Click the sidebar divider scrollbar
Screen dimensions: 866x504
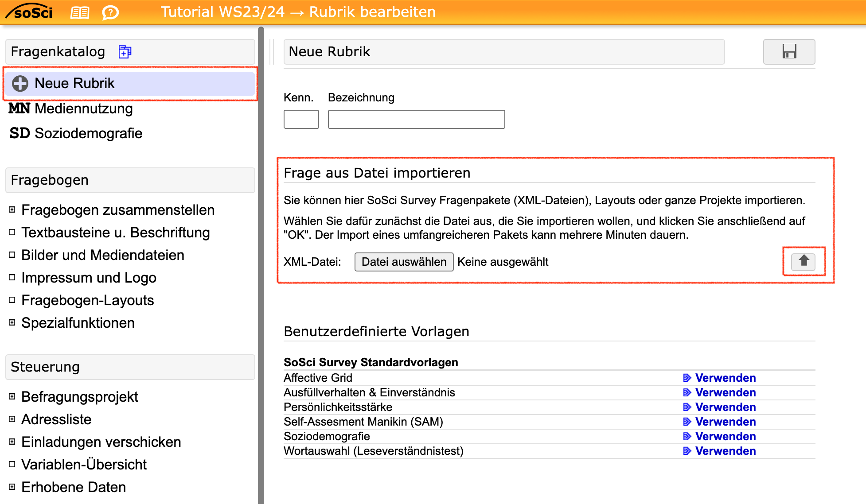(x=261, y=266)
